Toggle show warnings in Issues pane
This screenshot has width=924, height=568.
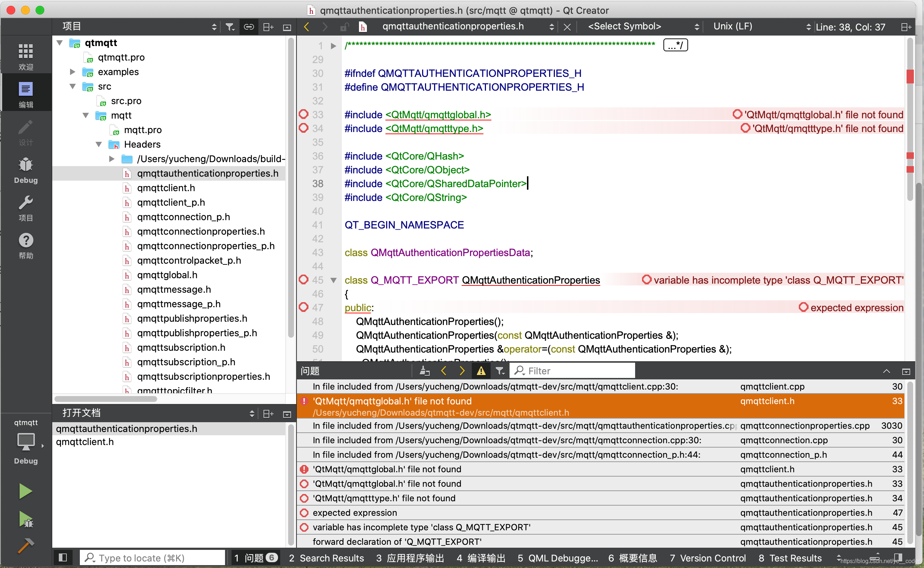pyautogui.click(x=481, y=371)
